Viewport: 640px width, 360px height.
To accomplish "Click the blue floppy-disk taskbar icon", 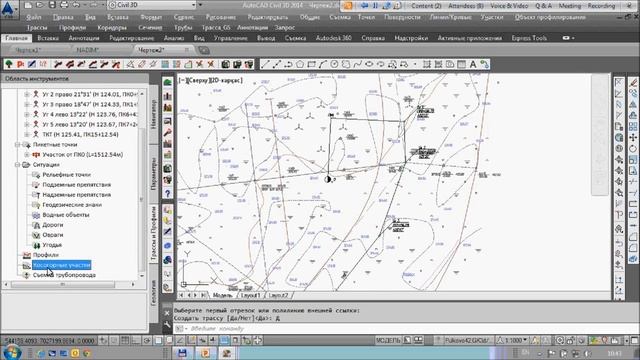I will [x=182, y=353].
